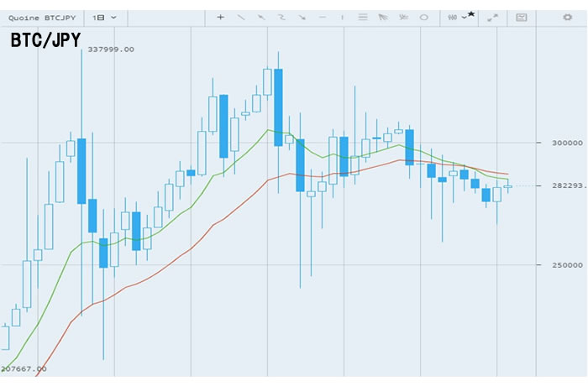This screenshot has height=386, width=588.
Task: Click the 300000 price axis label
Action: [567, 143]
